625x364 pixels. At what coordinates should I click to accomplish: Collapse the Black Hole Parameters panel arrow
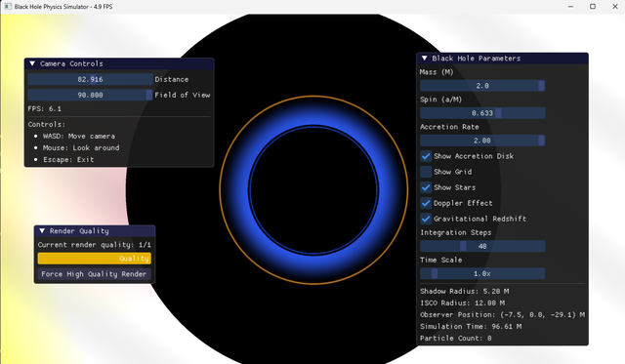pyautogui.click(x=425, y=59)
